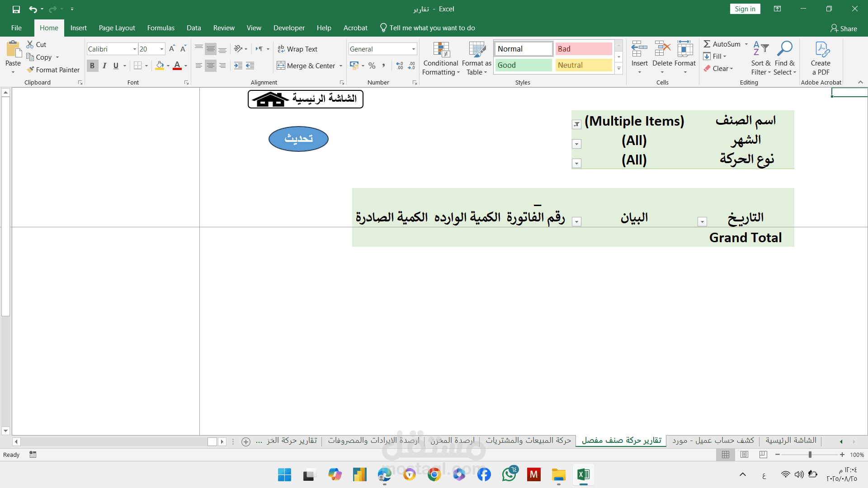Toggle Bold formatting

[92, 66]
